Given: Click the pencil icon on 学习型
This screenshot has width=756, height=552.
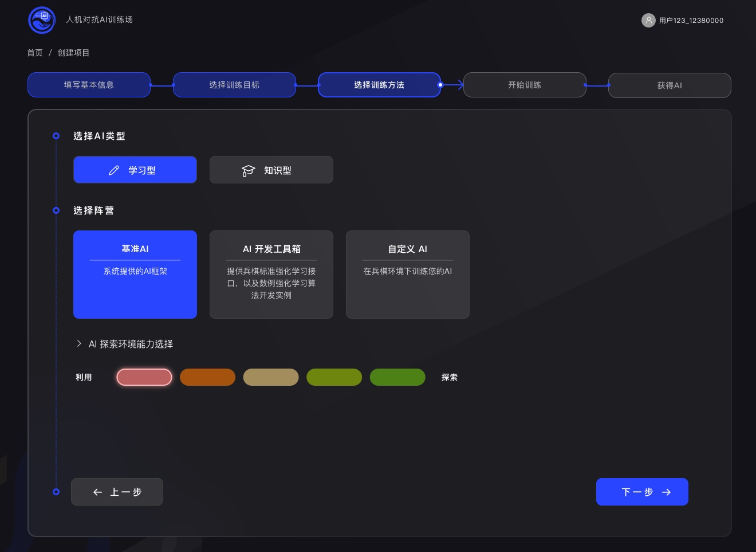Looking at the screenshot, I should click(x=114, y=170).
